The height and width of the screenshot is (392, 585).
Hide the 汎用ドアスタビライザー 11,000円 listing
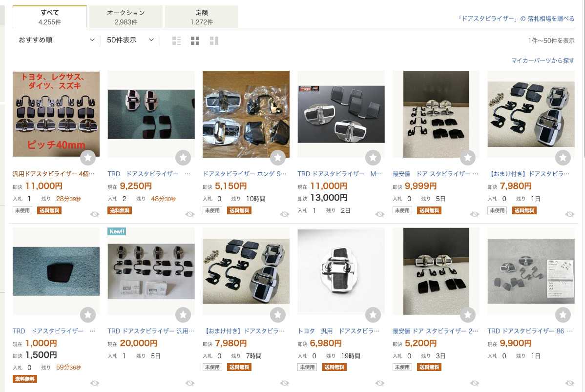(95, 214)
